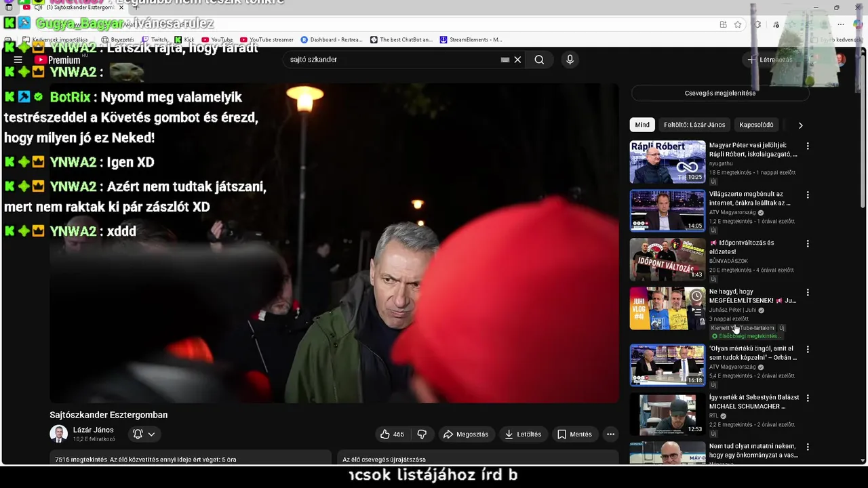Select the Feltöltő: Lázár János chip
Viewport: 868px width, 488px height.
694,125
